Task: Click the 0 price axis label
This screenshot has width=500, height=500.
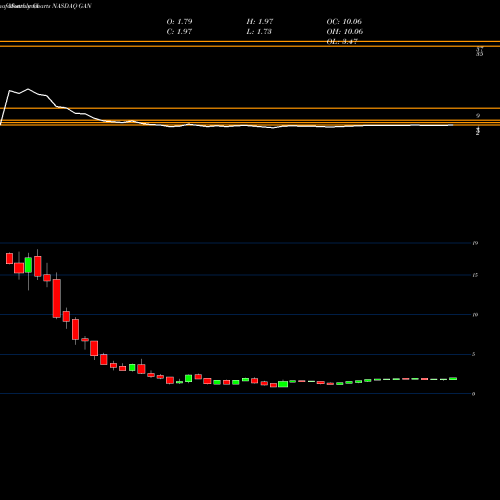Action: pos(474,394)
